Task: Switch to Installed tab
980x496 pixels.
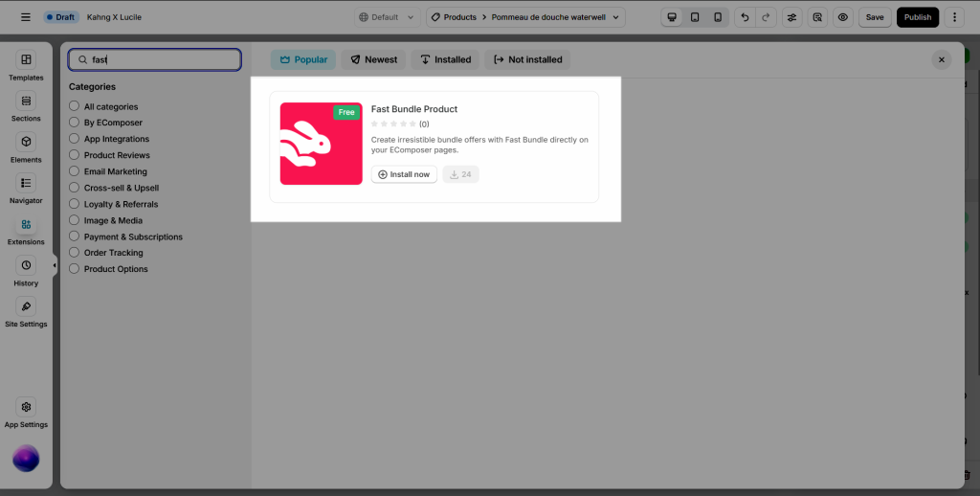Action: 445,59
